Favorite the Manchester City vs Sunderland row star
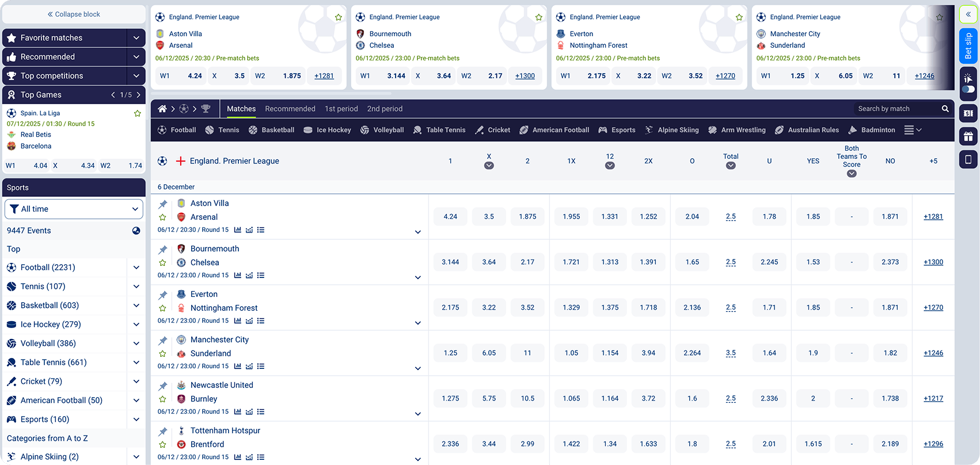The width and height of the screenshot is (980, 465). (x=163, y=354)
